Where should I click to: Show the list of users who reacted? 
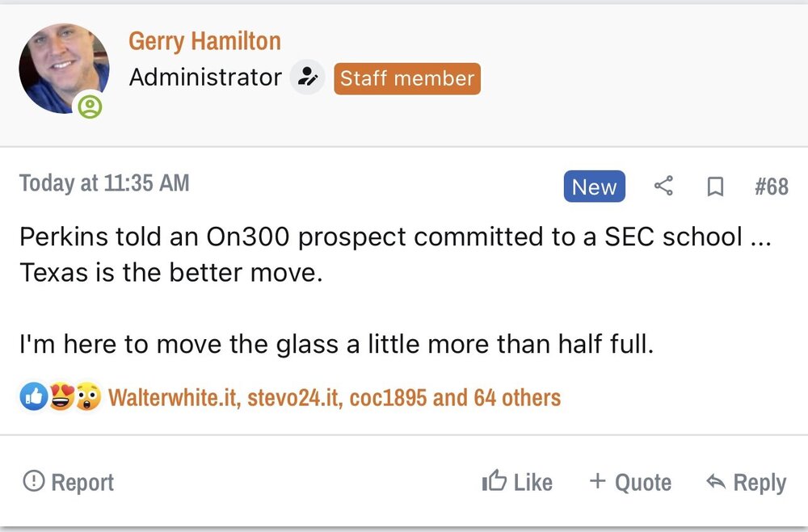pos(334,397)
